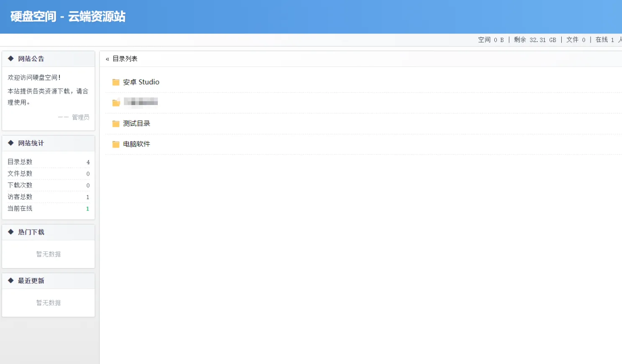622x364 pixels.
Task: Click the folder icon beside 测试目录
Action: [x=116, y=124]
